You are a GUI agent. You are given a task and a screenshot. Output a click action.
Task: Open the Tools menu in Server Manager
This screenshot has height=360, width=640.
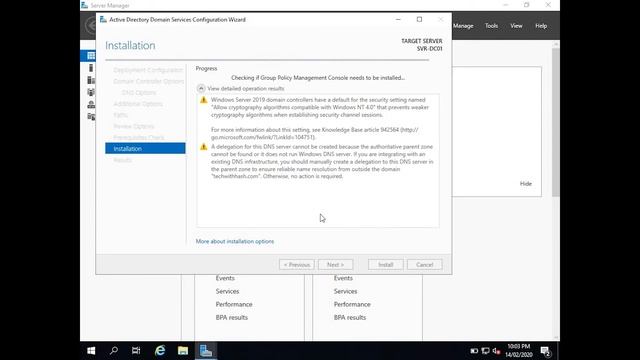pyautogui.click(x=491, y=26)
